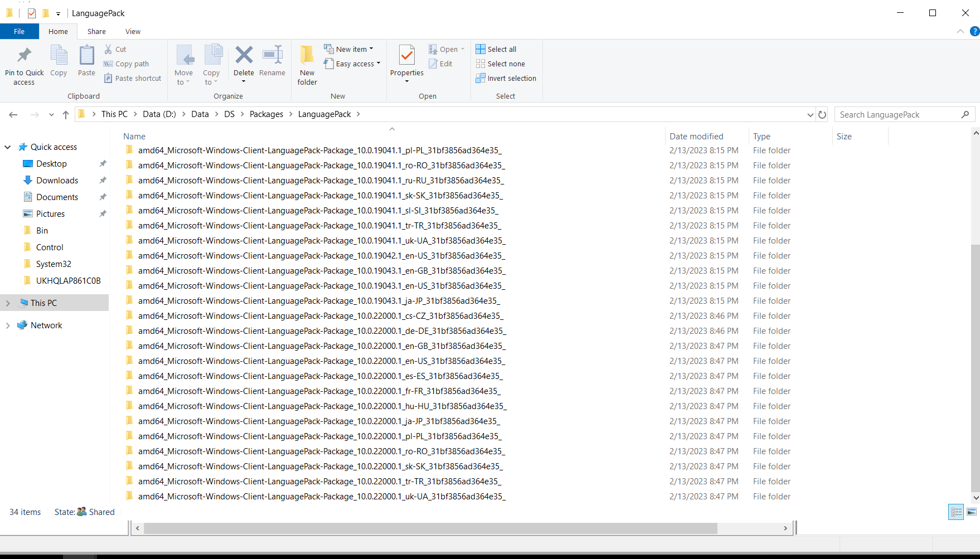
Task: Switch to Large icons view layout
Action: coord(972,512)
